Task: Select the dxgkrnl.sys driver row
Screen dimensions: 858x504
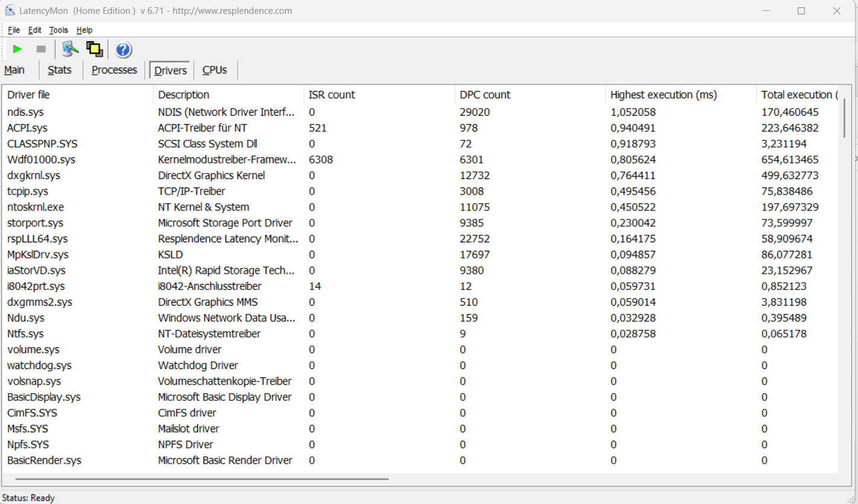Action: (34, 175)
